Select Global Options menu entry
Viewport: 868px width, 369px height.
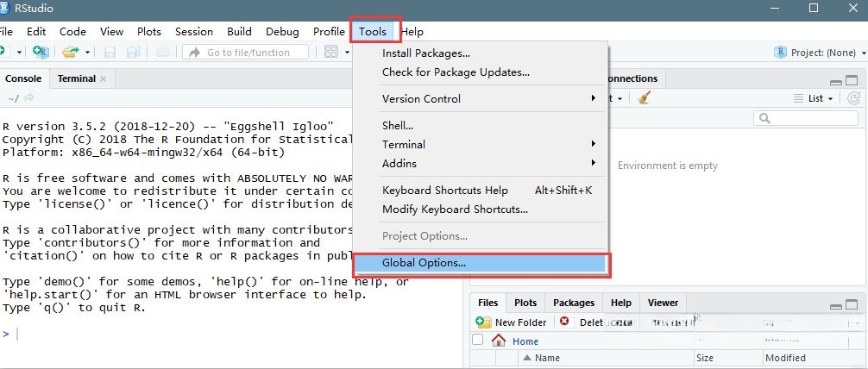(x=424, y=263)
